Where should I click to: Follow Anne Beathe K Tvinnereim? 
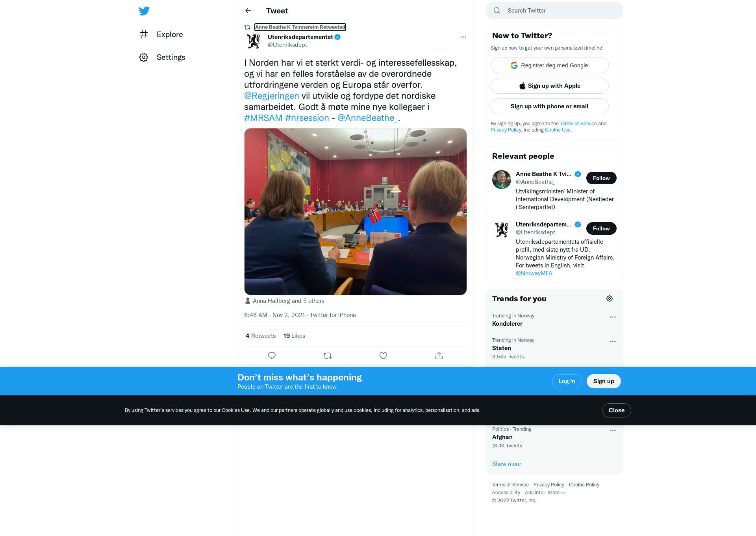pos(601,178)
